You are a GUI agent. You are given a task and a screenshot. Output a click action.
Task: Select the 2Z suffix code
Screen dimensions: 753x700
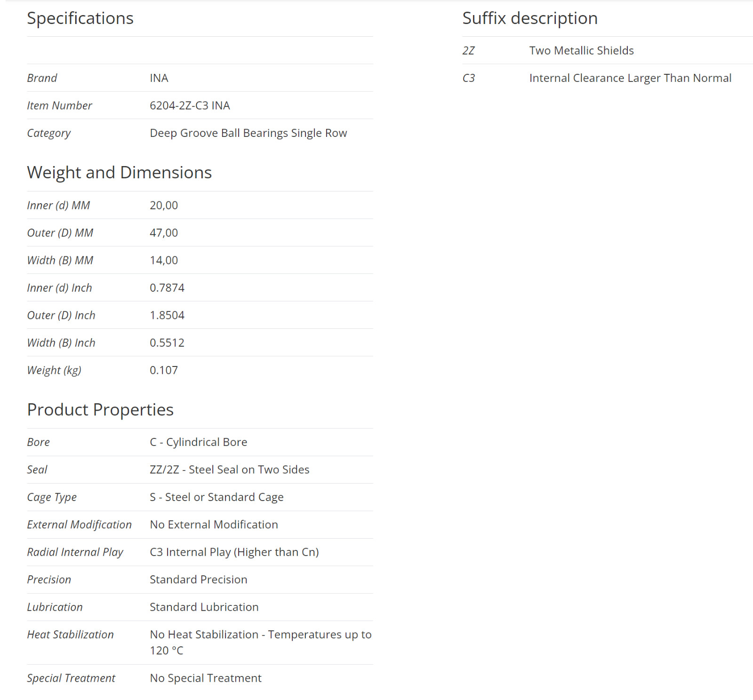pos(469,50)
